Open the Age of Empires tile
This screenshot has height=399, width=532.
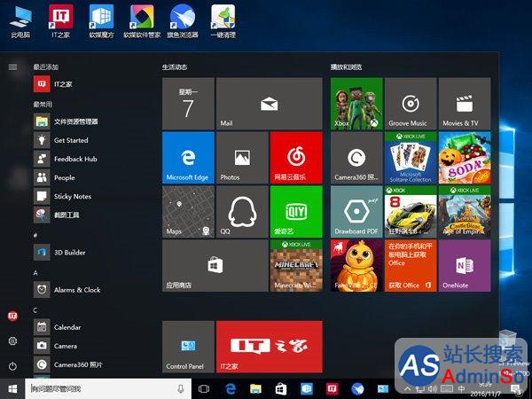point(465,212)
